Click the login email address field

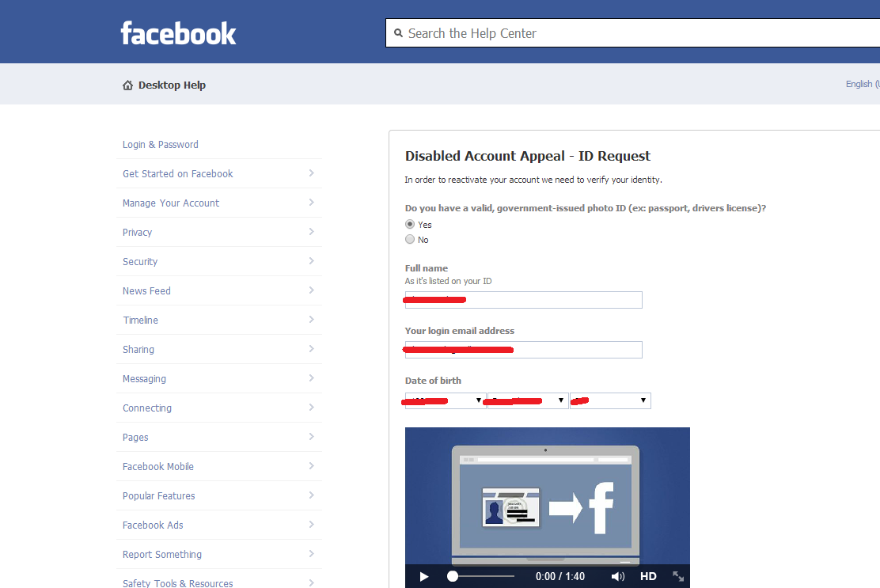tap(523, 350)
